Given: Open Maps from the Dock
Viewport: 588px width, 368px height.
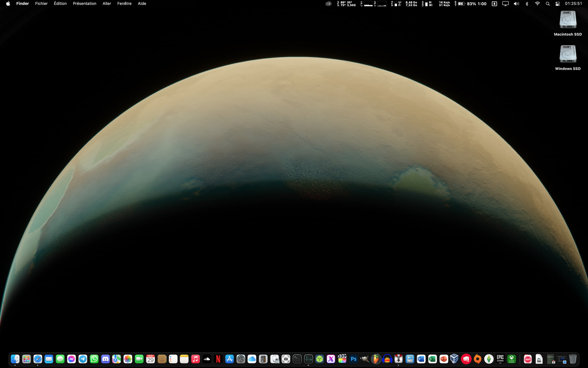Looking at the screenshot, I should point(117,359).
